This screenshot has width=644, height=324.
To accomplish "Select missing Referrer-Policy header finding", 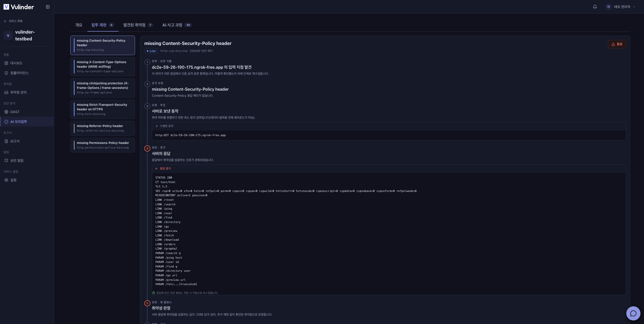I will pos(103,128).
